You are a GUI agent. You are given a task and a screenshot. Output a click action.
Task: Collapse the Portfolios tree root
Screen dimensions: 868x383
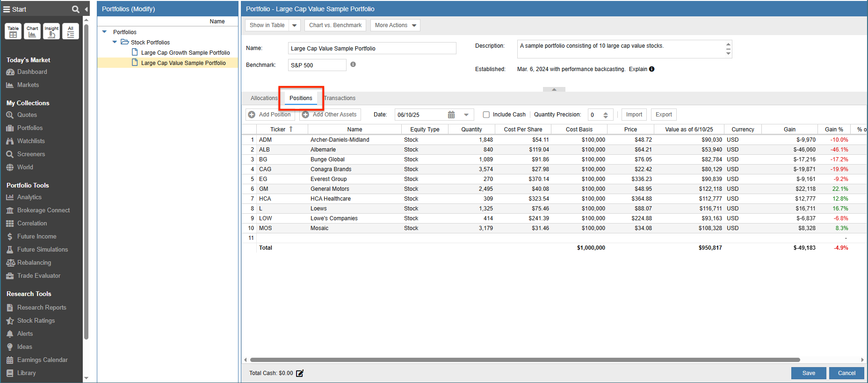pyautogui.click(x=104, y=32)
